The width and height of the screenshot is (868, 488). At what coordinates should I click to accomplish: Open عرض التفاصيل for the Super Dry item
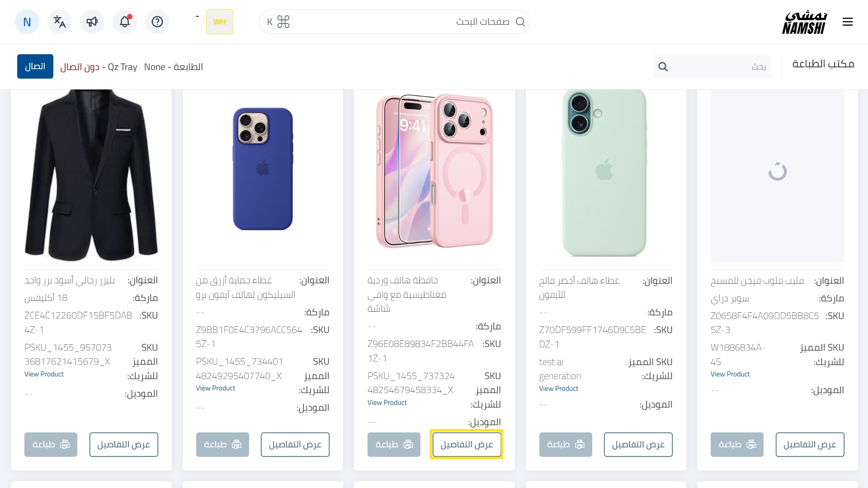click(x=810, y=445)
